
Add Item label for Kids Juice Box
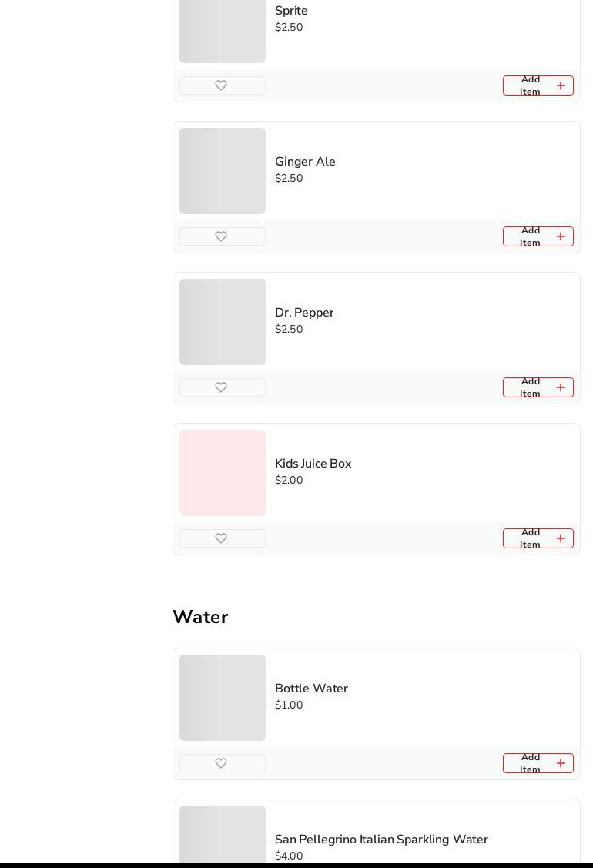[530, 538]
